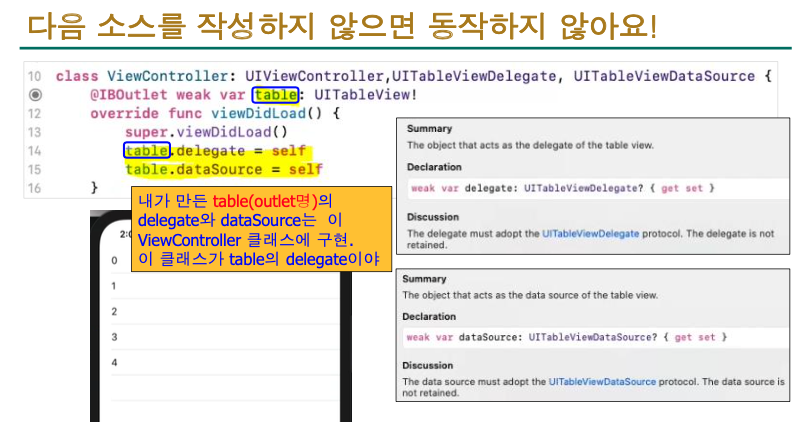
Task: Select table row labeled 0 in simulator
Action: (225, 260)
